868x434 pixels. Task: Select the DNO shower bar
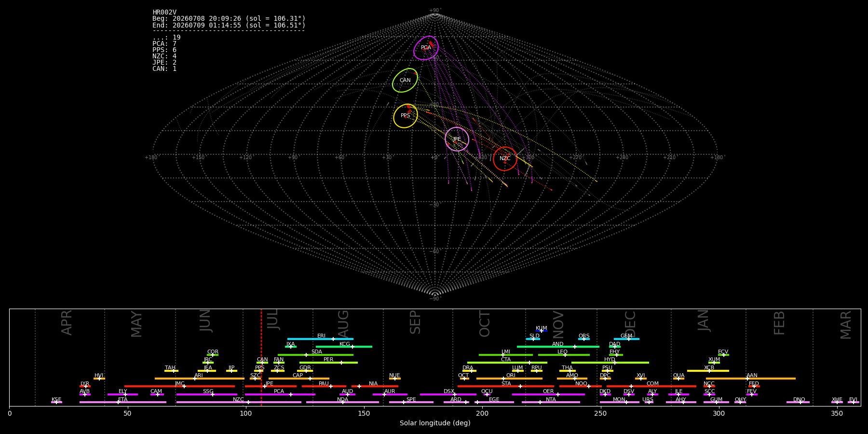[x=798, y=402]
